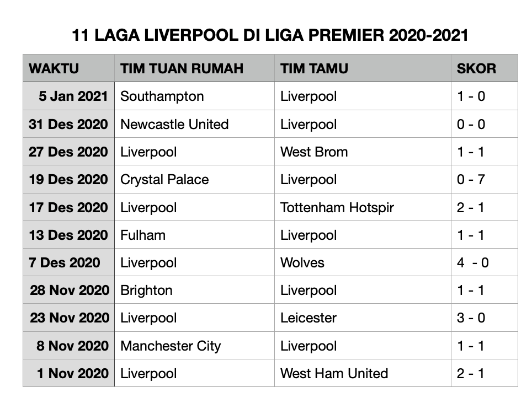Screen dimensions: 532x398
Task: Click the Crystal Palace cell
Action: pyautogui.click(x=164, y=180)
